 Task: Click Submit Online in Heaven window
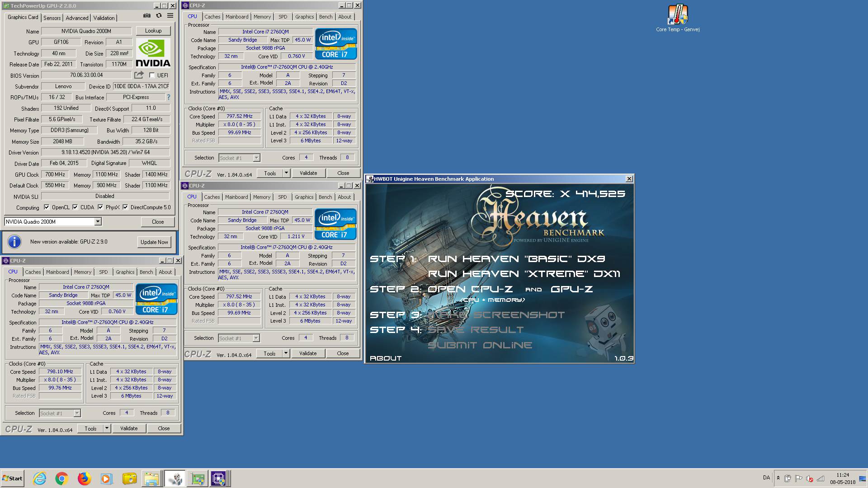[480, 345]
